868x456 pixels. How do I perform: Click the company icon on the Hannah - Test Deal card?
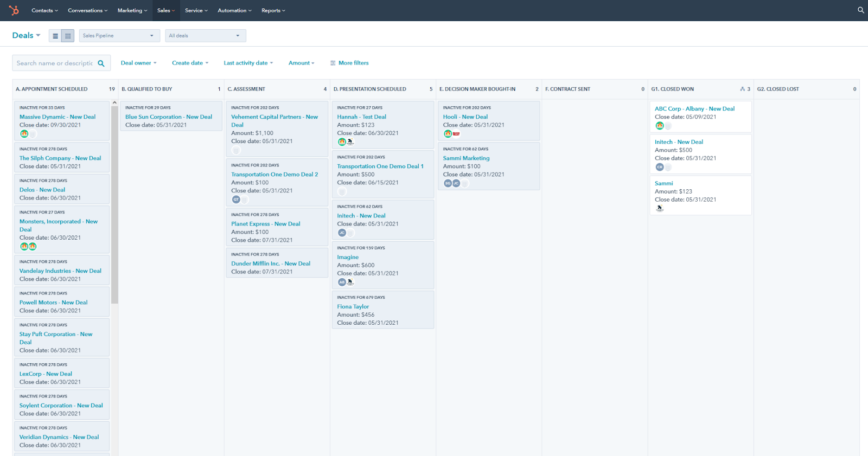point(350,142)
